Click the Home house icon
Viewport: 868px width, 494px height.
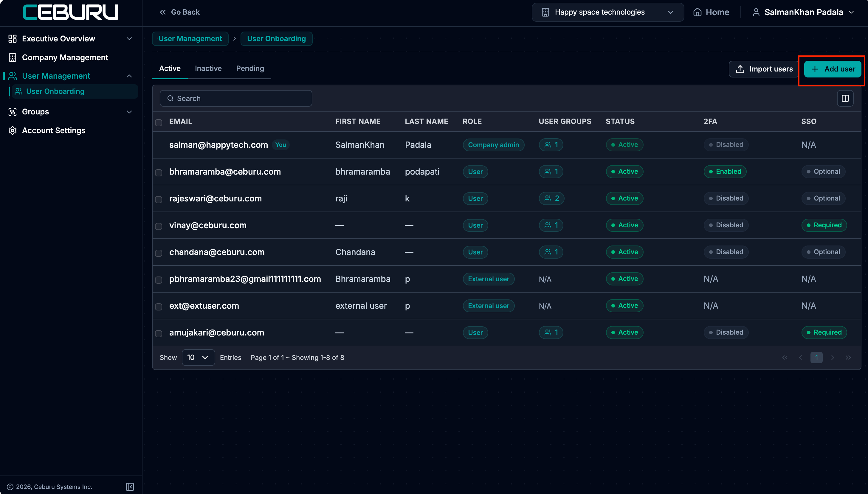697,12
